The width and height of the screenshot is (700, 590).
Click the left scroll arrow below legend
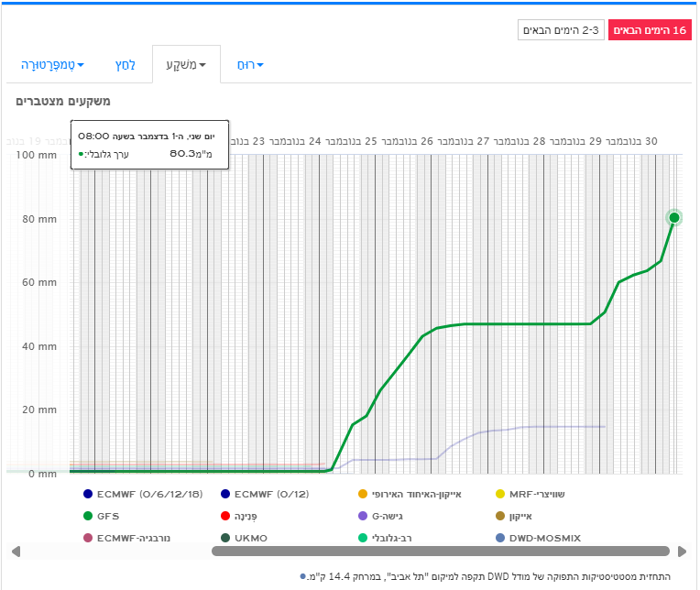pos(15,552)
